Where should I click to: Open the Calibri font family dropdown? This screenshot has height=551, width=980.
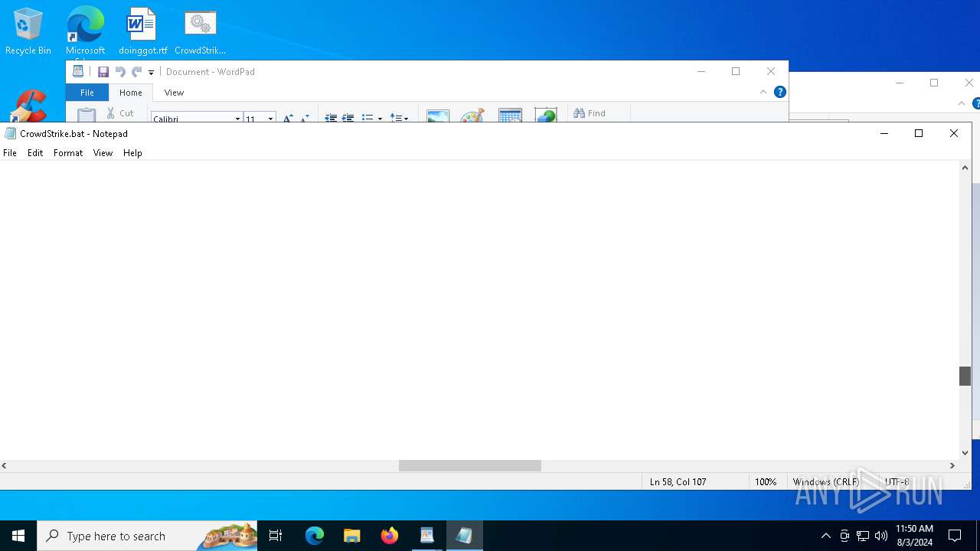click(x=237, y=119)
